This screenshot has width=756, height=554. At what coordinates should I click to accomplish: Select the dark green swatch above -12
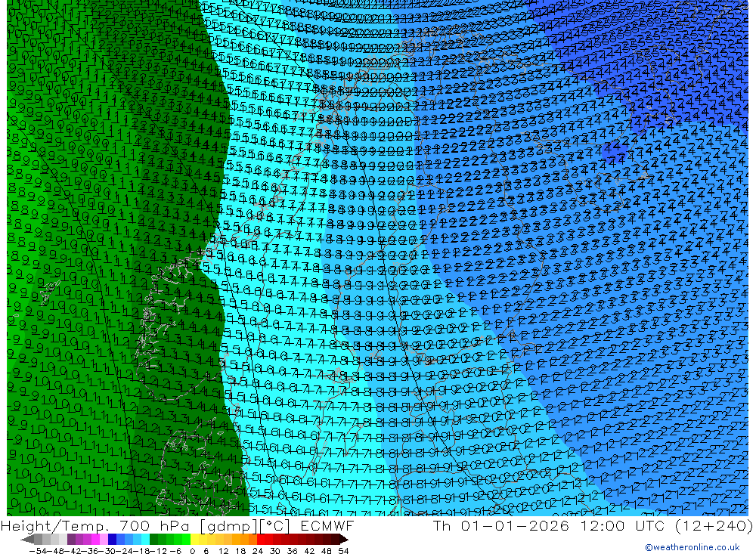(153, 540)
